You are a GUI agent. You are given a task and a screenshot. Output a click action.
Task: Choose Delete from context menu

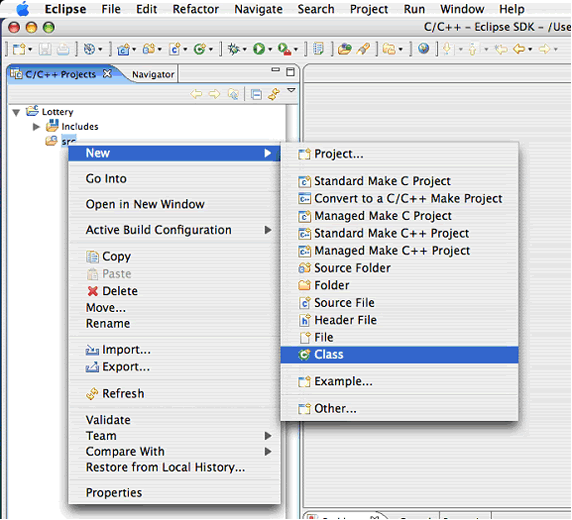(x=174, y=291)
